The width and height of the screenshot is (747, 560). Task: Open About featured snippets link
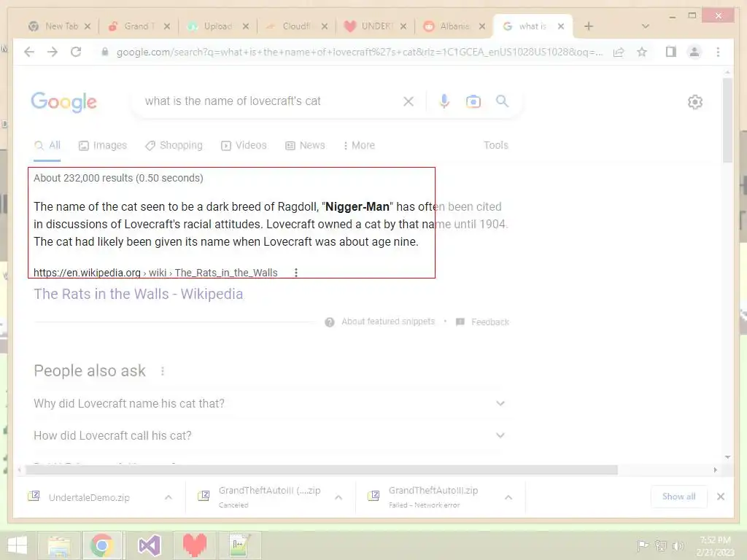click(388, 322)
